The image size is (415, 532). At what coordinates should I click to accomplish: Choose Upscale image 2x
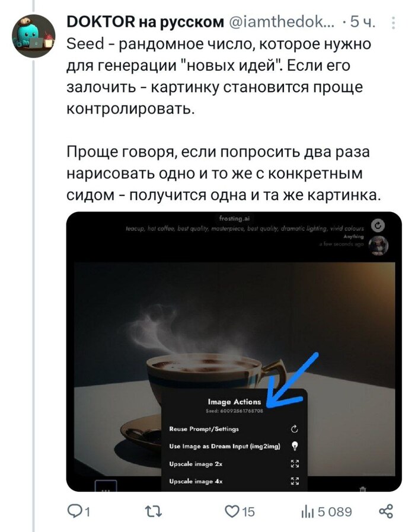click(x=234, y=464)
